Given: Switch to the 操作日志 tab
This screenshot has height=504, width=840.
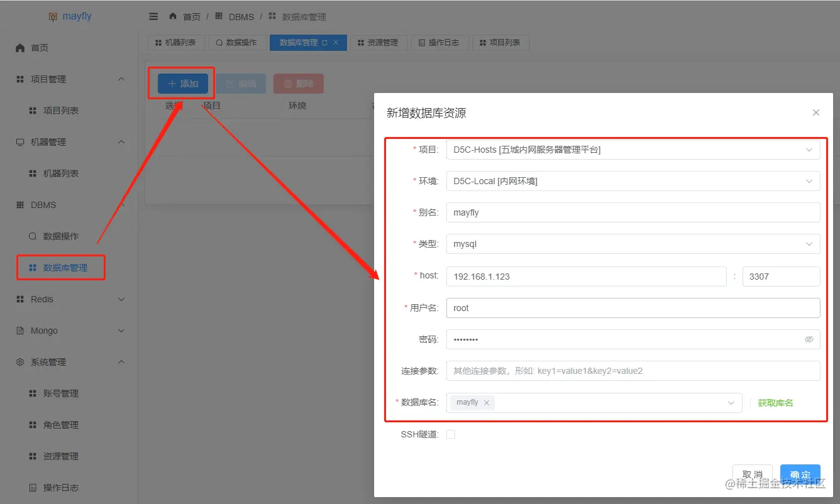Looking at the screenshot, I should [x=439, y=43].
